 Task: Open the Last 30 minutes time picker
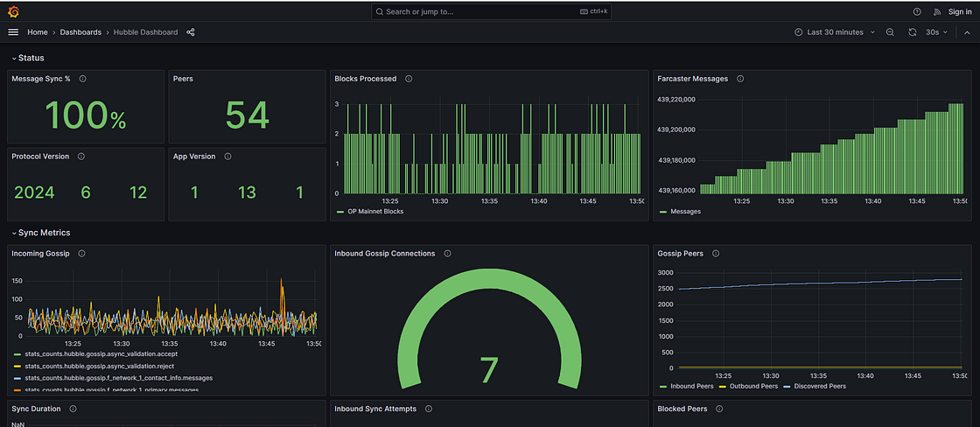[834, 32]
